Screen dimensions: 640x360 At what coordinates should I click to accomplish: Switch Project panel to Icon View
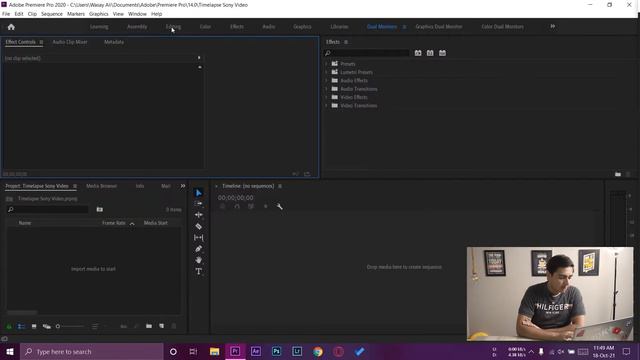34,327
